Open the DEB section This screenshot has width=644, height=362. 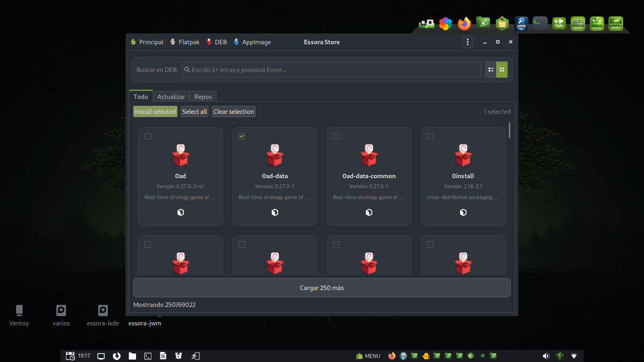217,42
